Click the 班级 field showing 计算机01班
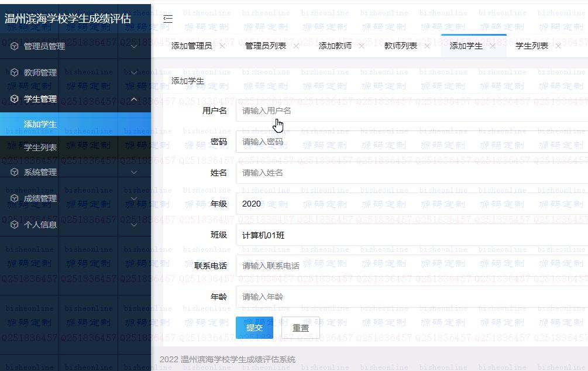The height and width of the screenshot is (371, 588). click(412, 235)
